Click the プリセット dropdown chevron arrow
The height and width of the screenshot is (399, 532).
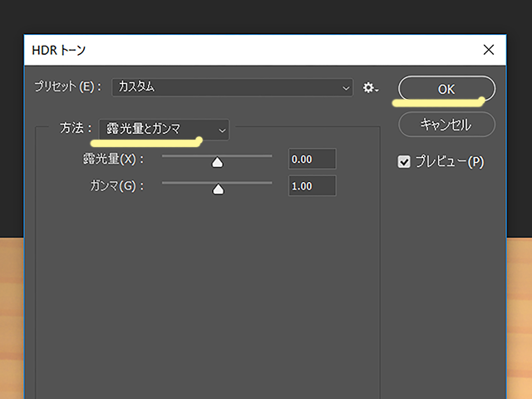click(346, 87)
